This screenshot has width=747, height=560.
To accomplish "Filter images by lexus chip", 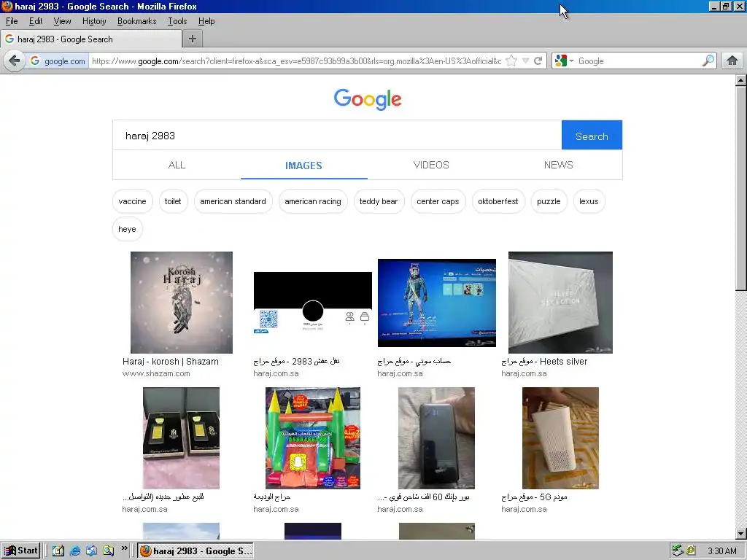I will coord(589,201).
